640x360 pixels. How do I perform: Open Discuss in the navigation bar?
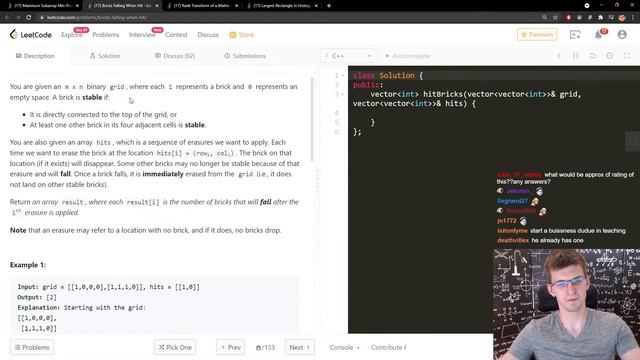[x=208, y=35]
